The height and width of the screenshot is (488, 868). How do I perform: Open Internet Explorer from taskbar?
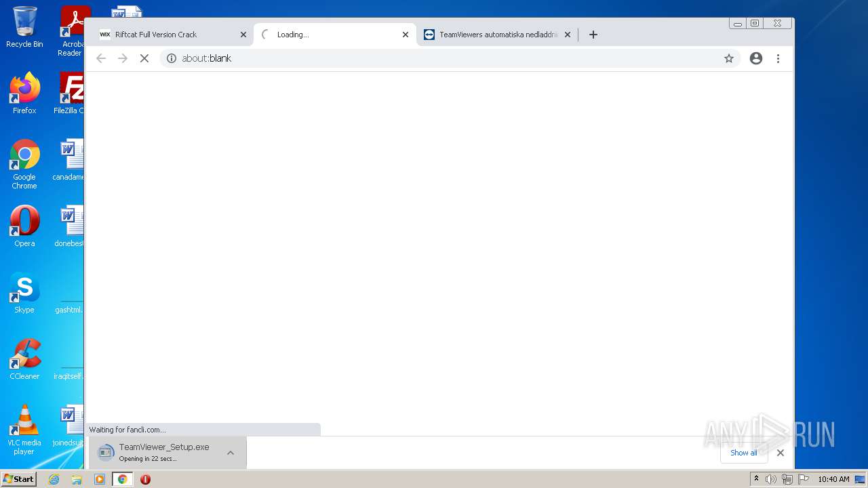pyautogui.click(x=54, y=479)
